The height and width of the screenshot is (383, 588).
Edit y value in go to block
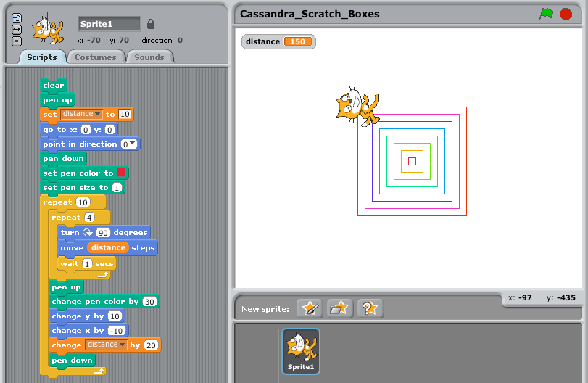tap(109, 130)
